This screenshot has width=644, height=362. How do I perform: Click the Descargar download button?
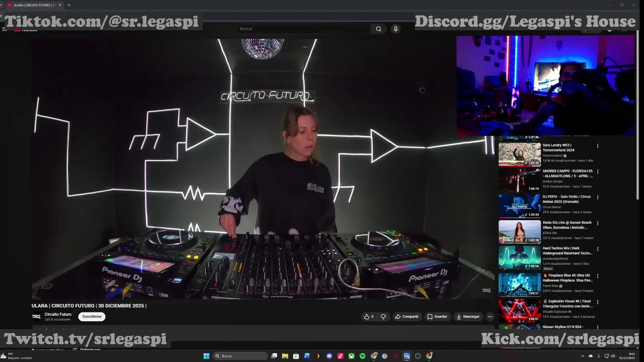click(x=468, y=317)
